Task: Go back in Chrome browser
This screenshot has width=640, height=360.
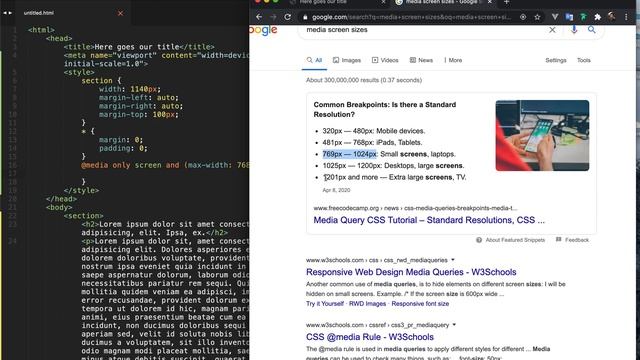Action: [259, 17]
